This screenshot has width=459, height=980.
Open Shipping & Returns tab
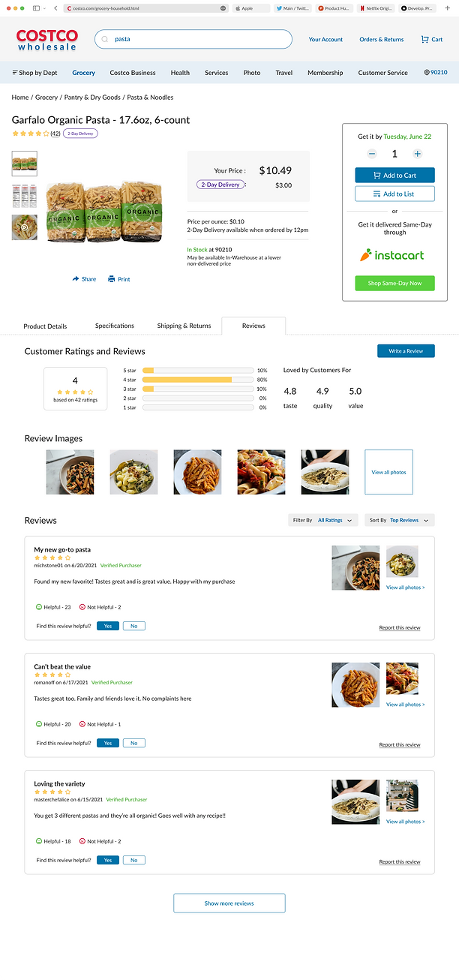pyautogui.click(x=184, y=326)
